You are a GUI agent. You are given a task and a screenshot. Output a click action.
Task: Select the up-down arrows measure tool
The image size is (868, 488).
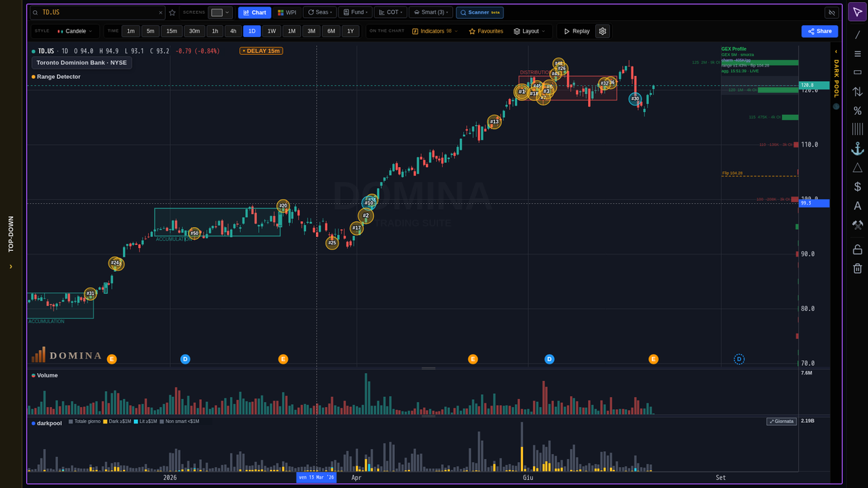(857, 92)
